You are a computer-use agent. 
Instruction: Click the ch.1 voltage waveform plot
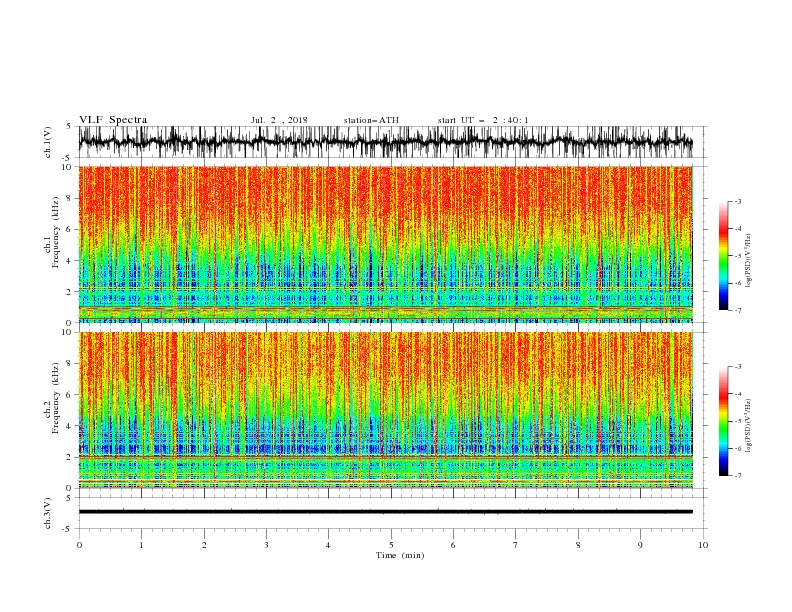pos(386,142)
